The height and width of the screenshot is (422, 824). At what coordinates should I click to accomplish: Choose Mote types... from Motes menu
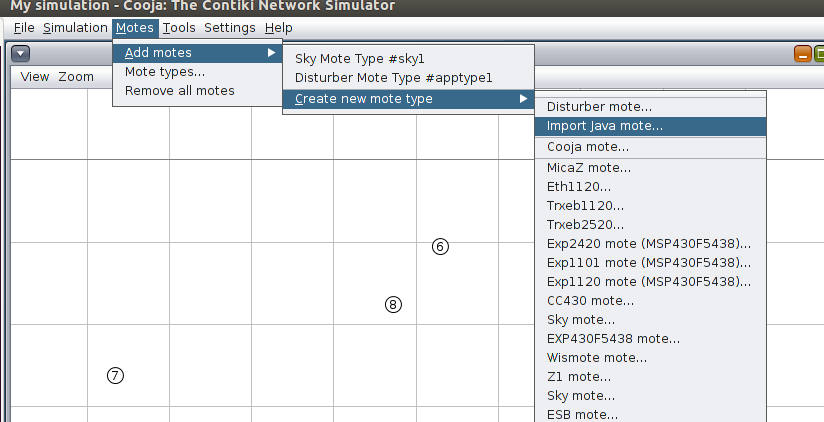pyautogui.click(x=198, y=71)
